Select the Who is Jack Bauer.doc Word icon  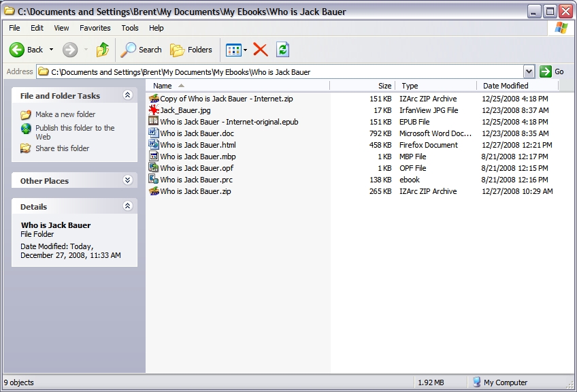(x=154, y=133)
